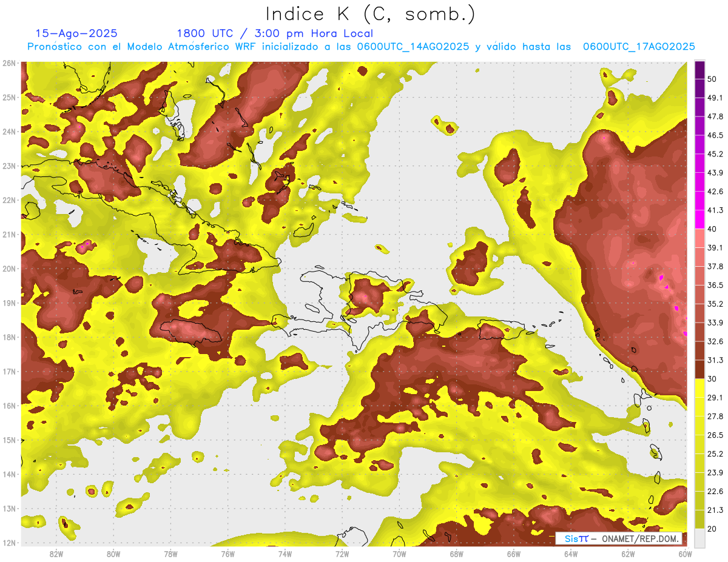Click the color bar value '21.3'
The width and height of the screenshot is (728, 562).
click(x=715, y=510)
